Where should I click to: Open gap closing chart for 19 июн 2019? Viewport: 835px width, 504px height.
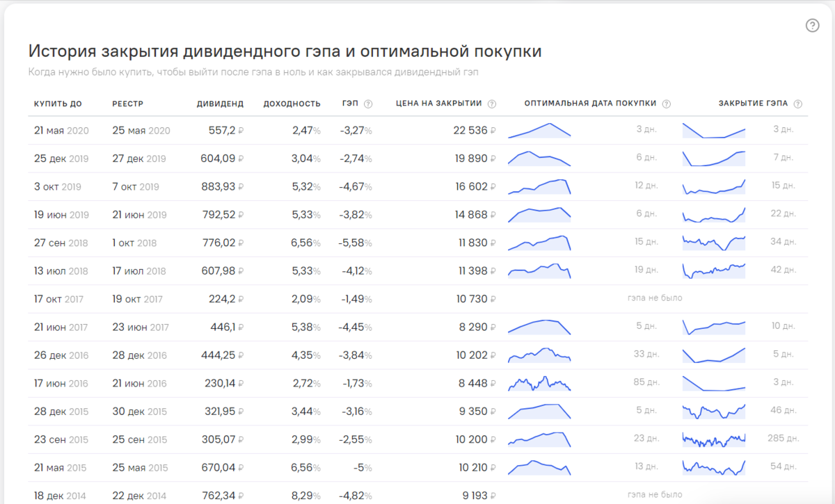pyautogui.click(x=714, y=215)
